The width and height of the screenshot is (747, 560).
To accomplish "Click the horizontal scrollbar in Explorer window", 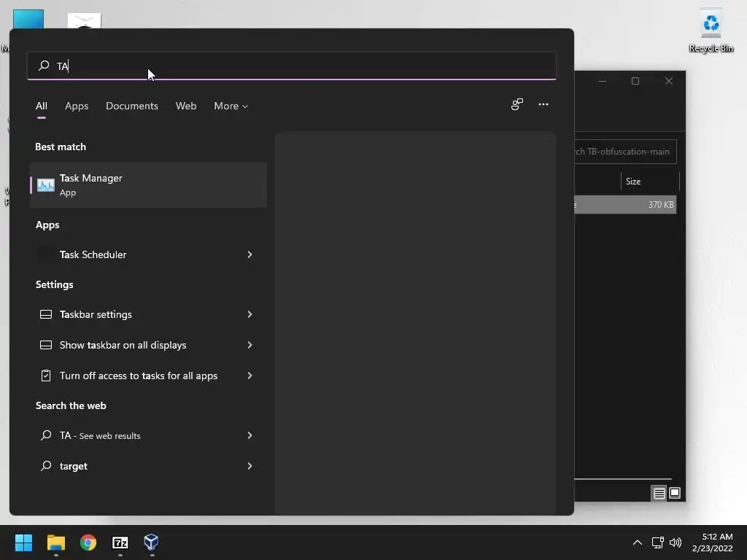I will click(623, 479).
